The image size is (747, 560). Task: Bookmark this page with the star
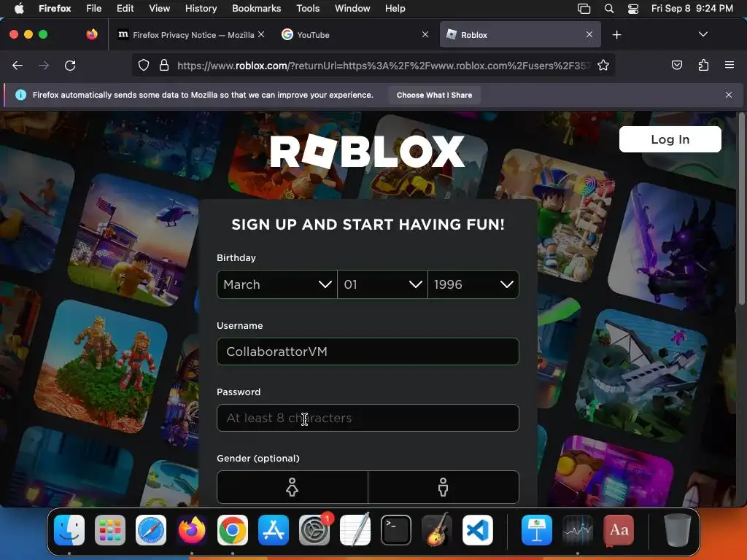[603, 65]
